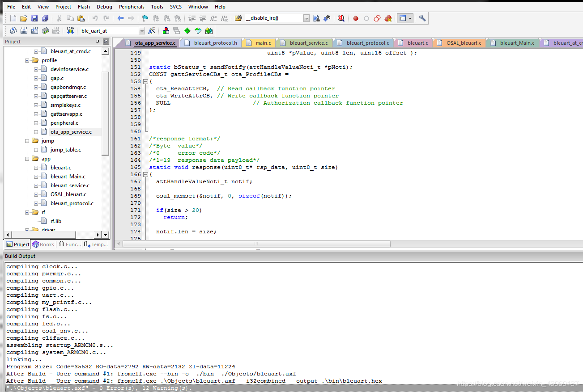Collapse the profile folder in project tree
The width and height of the screenshot is (583, 392).
[27, 60]
